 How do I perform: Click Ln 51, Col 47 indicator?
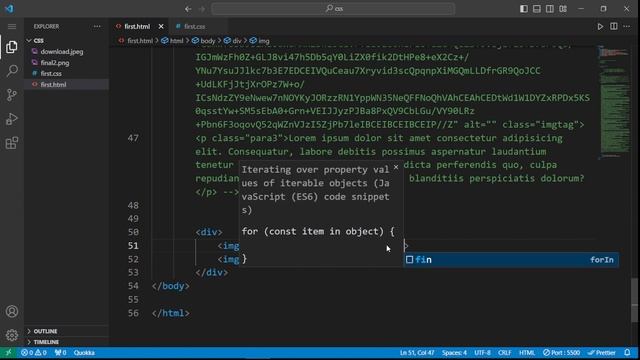point(417,353)
